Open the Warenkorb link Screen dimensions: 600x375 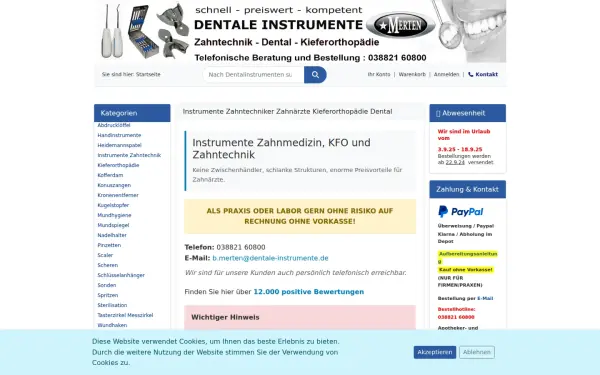(412, 74)
